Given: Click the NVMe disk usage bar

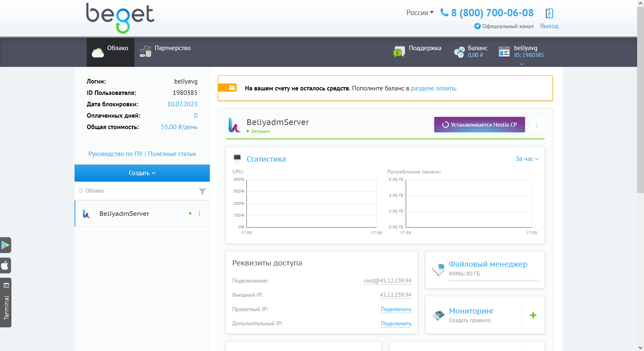Looking at the screenshot, I should pos(494,281).
